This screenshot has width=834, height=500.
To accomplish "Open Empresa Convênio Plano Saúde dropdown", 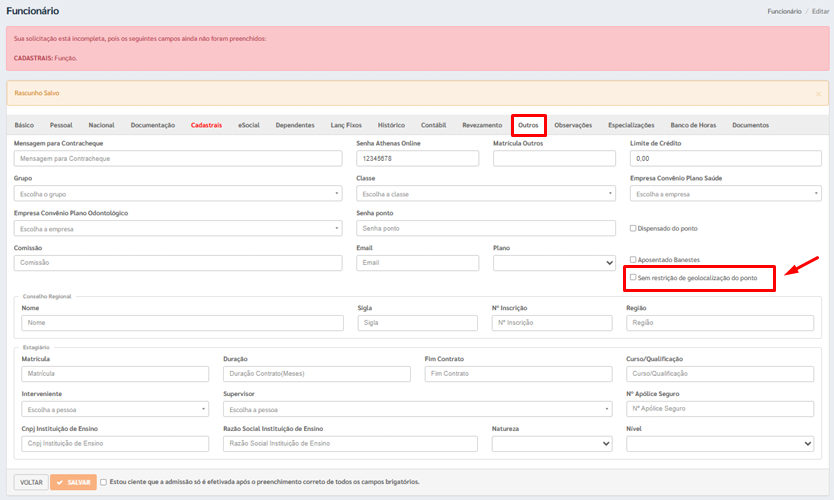I will [725, 194].
